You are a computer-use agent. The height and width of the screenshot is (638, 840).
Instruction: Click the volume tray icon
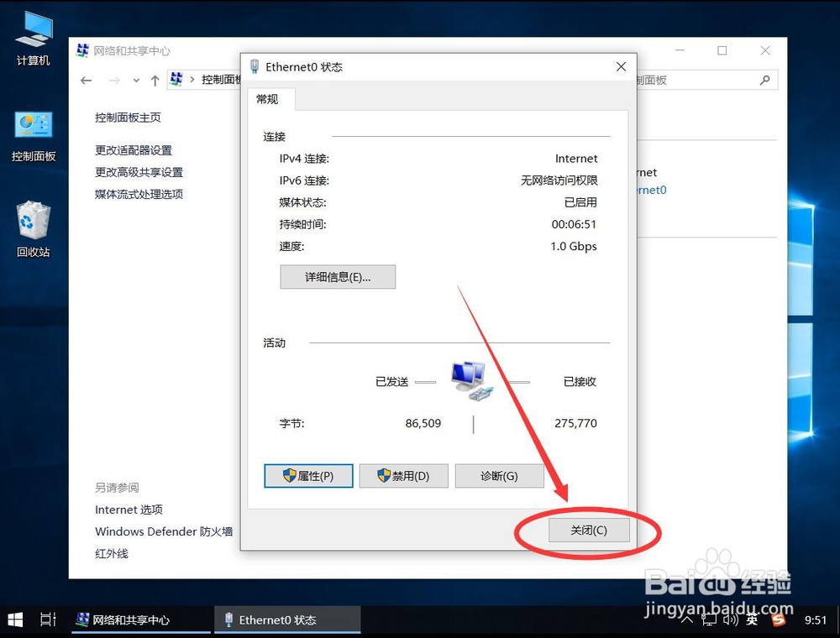pyautogui.click(x=730, y=620)
